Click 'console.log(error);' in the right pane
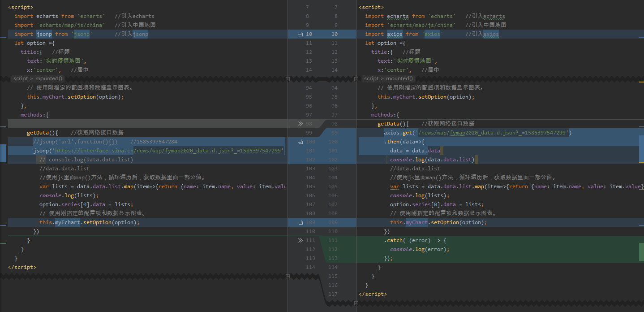The width and height of the screenshot is (644, 312). click(x=420, y=249)
